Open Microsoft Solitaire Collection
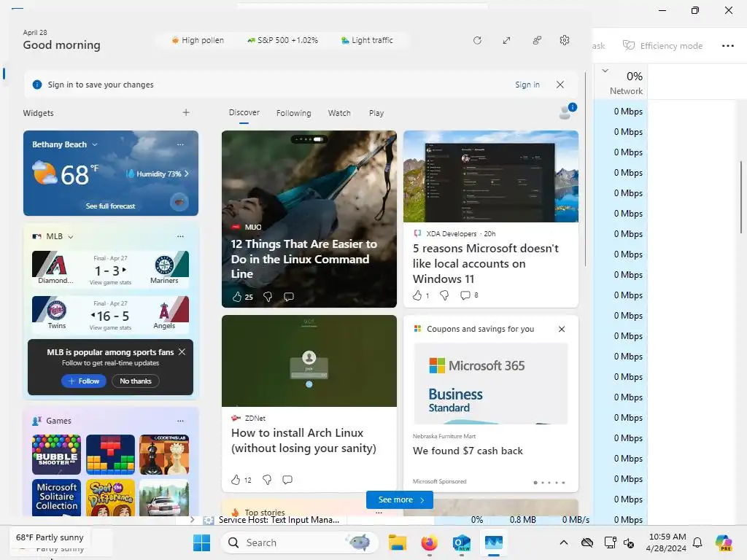This screenshot has width=747, height=560. 56,497
